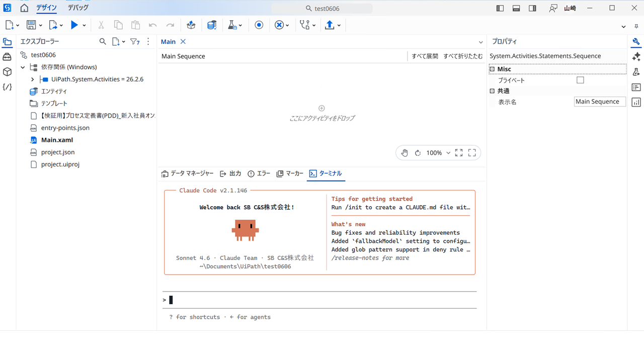
Task: Click the feedback person icon
Action: click(553, 8)
